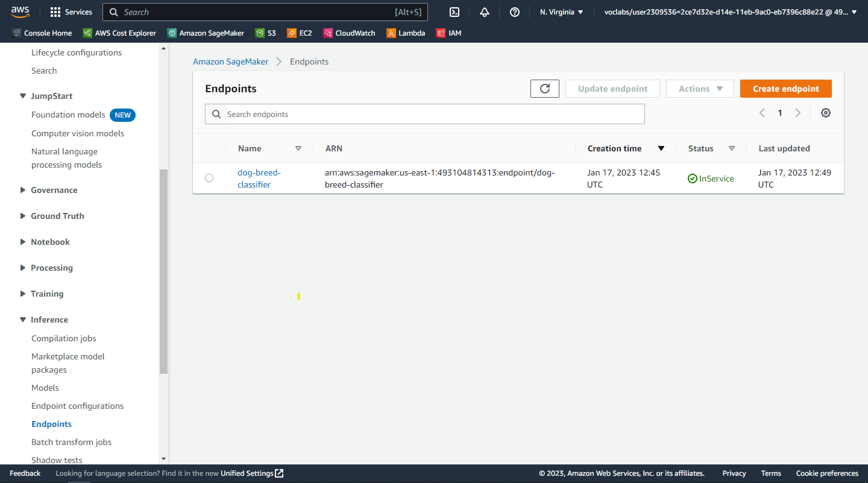
Task: Click the Unified Settings external link icon
Action: [x=279, y=473]
